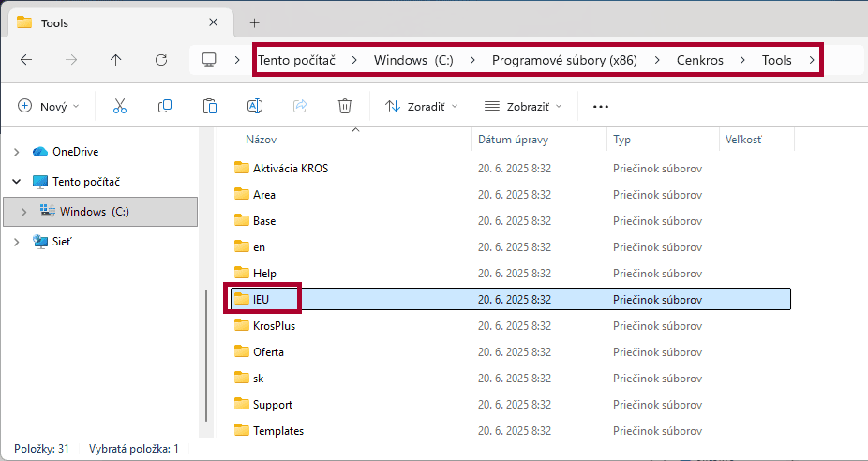This screenshot has height=461, width=868.
Task: Select the KrosPlus folder
Action: click(274, 326)
